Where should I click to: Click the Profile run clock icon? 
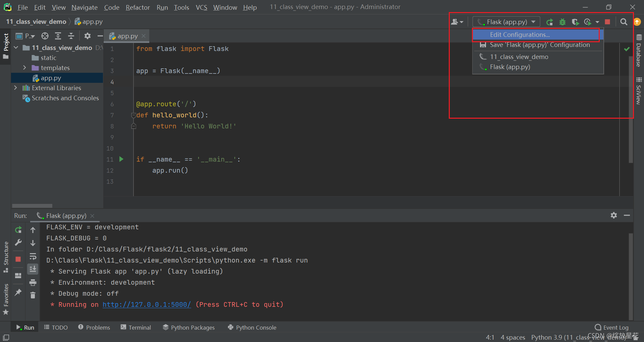[x=588, y=22]
